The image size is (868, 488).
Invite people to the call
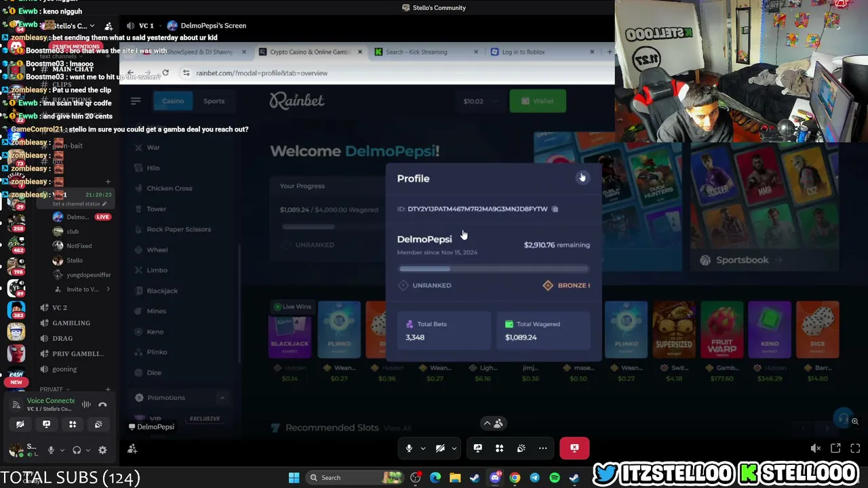coord(132,449)
